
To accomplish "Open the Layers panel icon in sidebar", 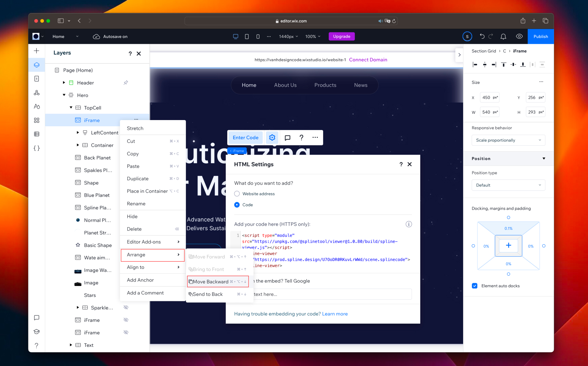I will 37,65.
